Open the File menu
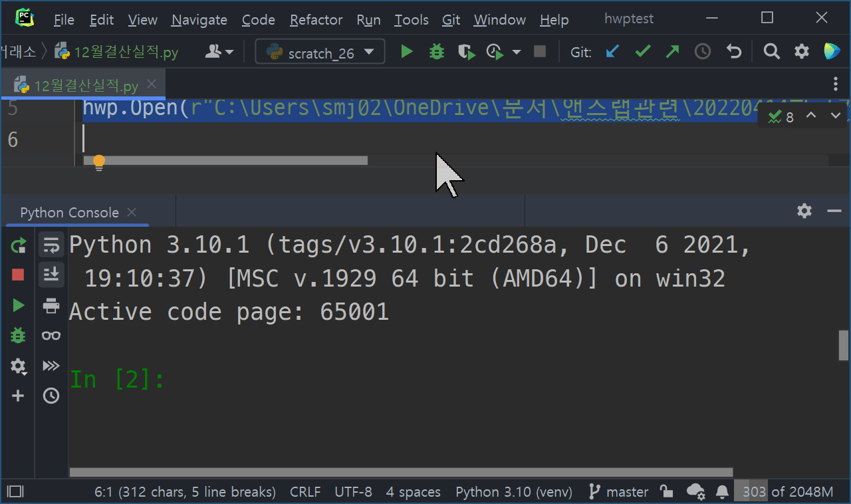 pos(64,20)
